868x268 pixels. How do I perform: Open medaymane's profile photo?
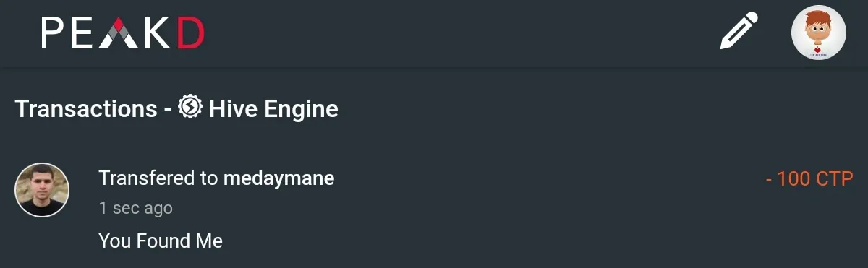[x=42, y=189]
